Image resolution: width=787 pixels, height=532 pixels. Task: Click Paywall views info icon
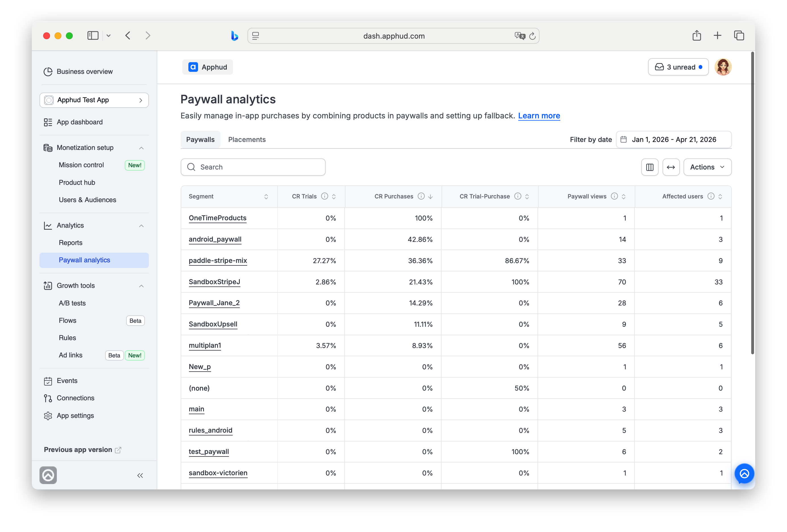coord(614,196)
